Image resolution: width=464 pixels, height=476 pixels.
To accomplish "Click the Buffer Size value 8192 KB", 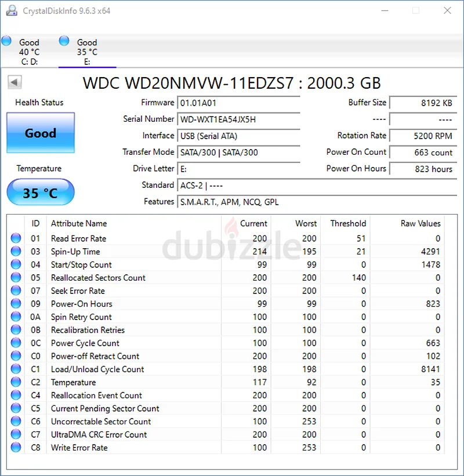I will (423, 103).
